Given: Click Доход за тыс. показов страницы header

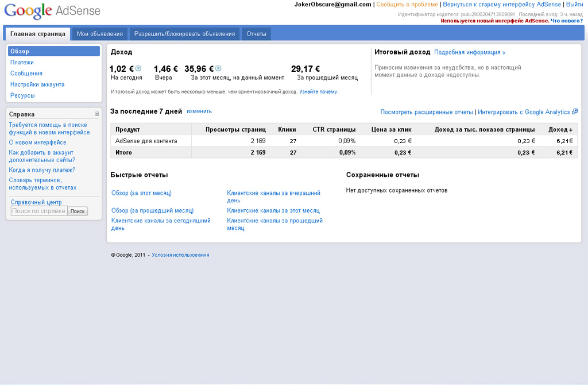Looking at the screenshot, I should tap(485, 129).
